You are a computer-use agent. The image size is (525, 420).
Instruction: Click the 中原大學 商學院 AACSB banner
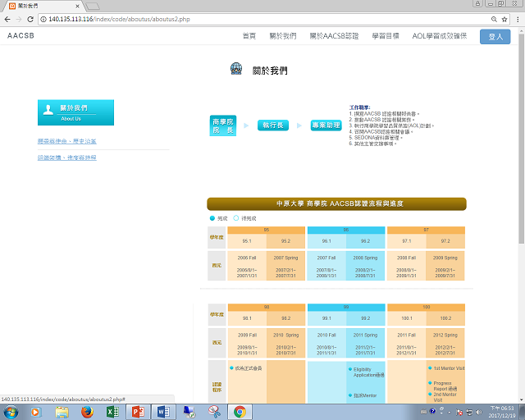pos(336,204)
